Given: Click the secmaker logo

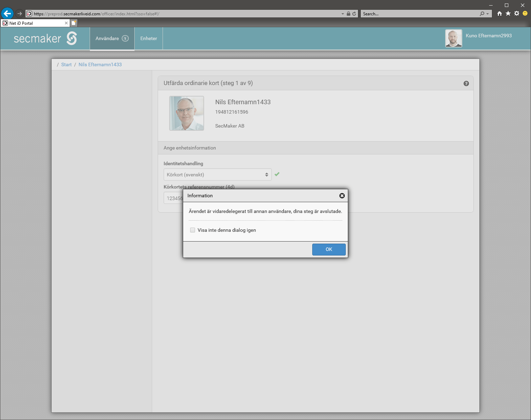Looking at the screenshot, I should (x=45, y=38).
